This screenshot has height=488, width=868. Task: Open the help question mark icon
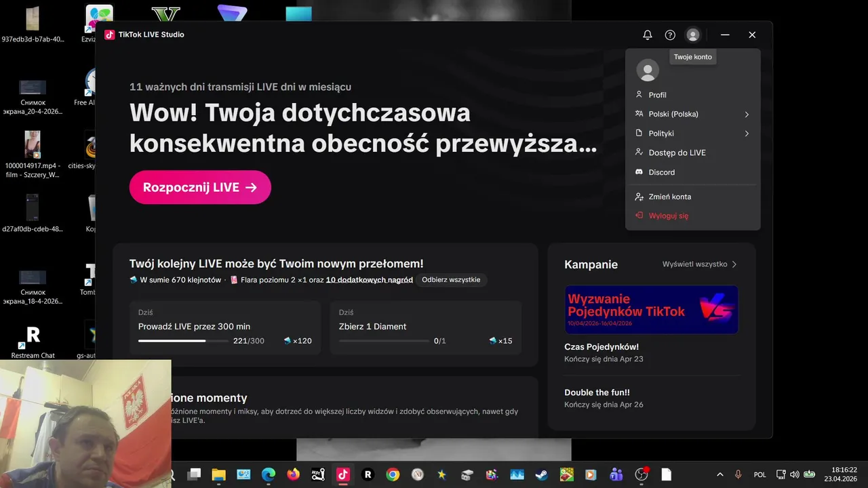click(x=670, y=35)
